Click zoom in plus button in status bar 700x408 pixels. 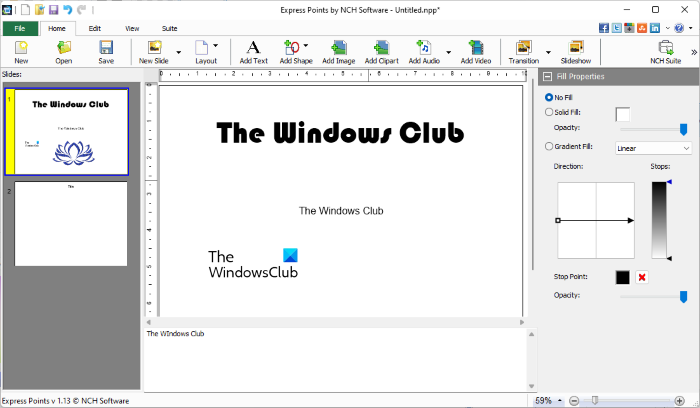click(x=679, y=401)
